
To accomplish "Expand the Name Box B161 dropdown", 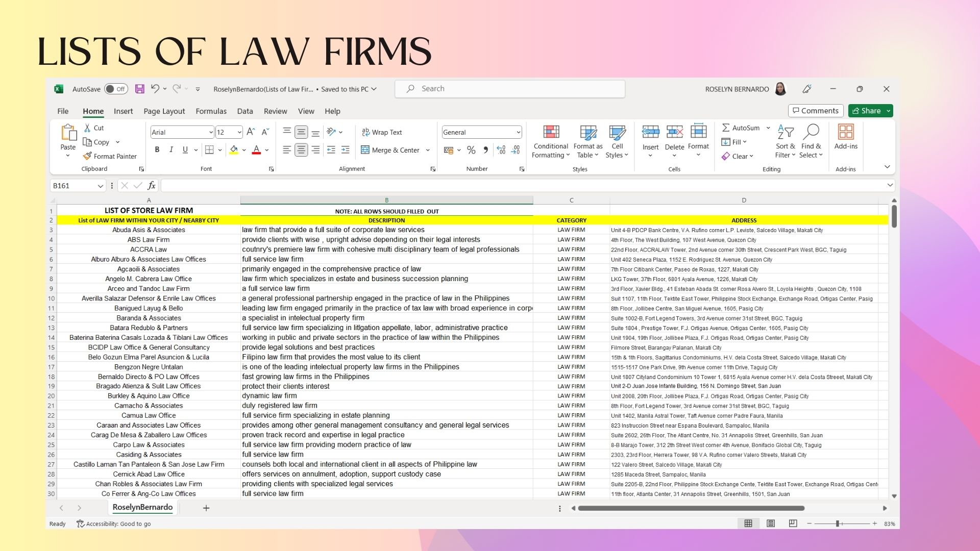I will [100, 186].
